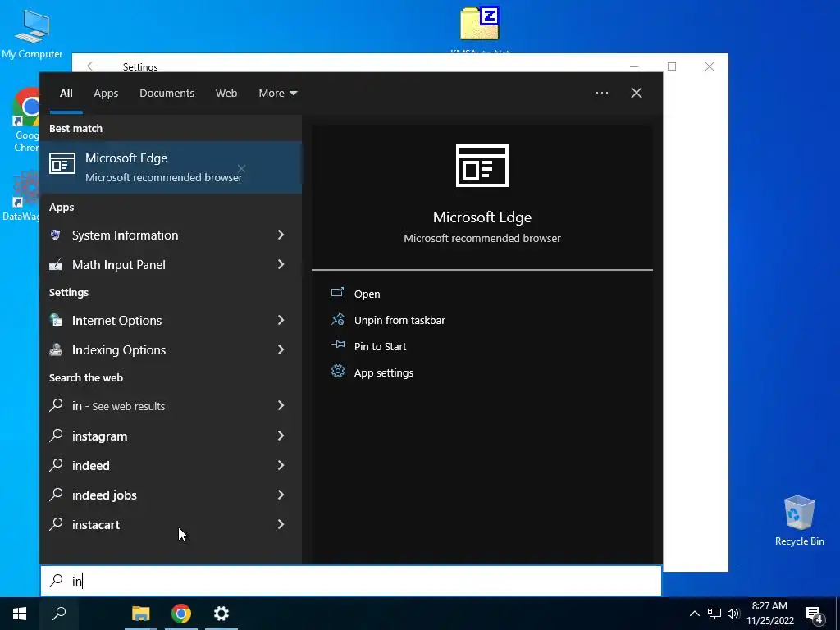This screenshot has height=630, width=840.
Task: Open File Explorer from the taskbar
Action: (x=141, y=614)
